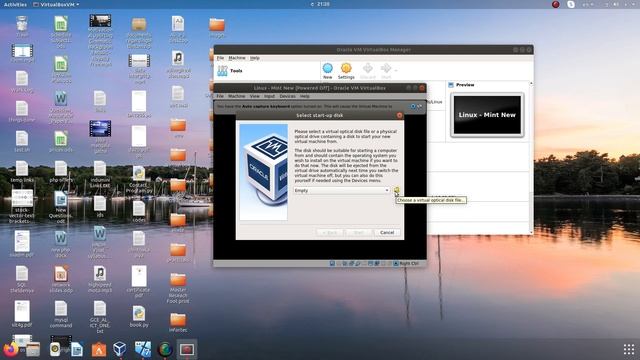This screenshot has width=640, height=360.
Task: Click the details pane scrollbar in VirtualBox Manager
Action: point(531,158)
